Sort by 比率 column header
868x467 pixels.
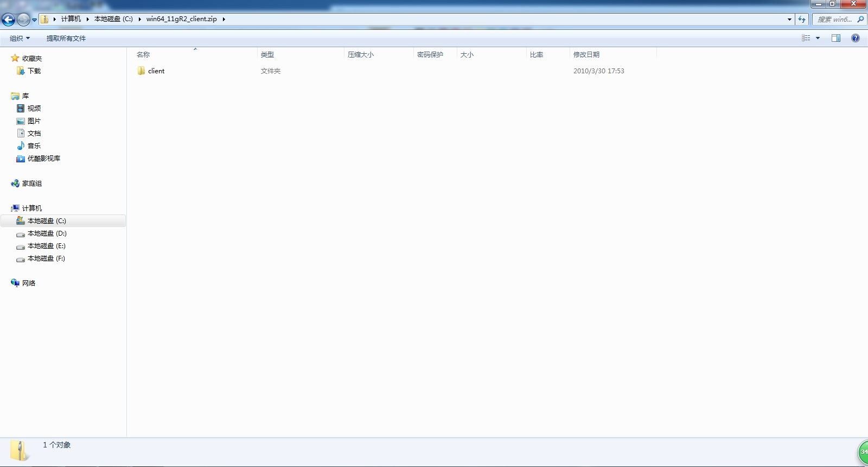coord(537,54)
